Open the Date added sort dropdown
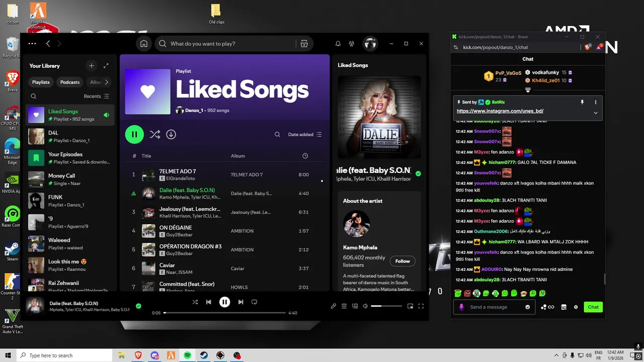 (x=305, y=134)
